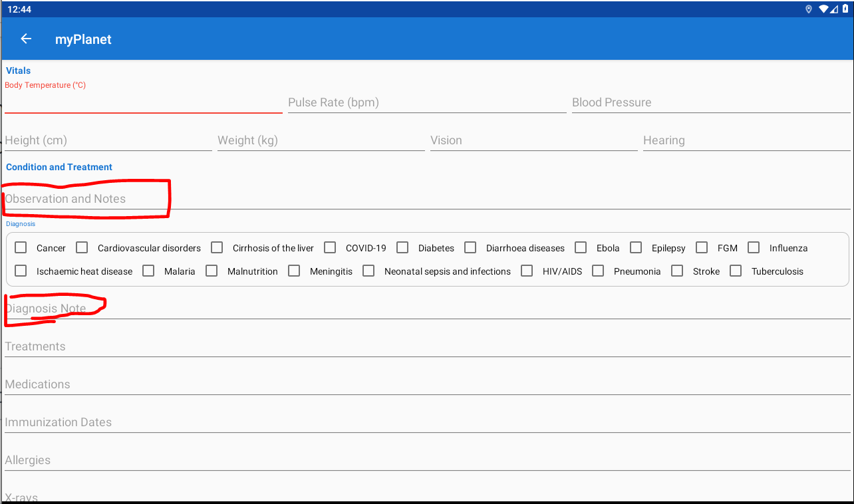The width and height of the screenshot is (854, 504).
Task: Enable the HIV/AIDS checkbox
Action: [527, 271]
